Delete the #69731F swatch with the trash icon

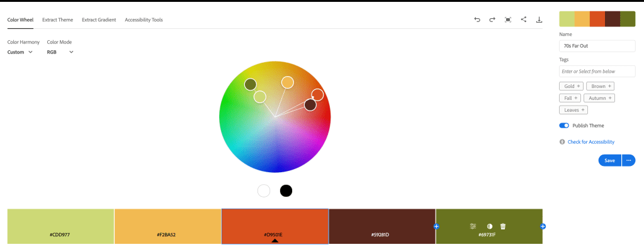point(503,226)
